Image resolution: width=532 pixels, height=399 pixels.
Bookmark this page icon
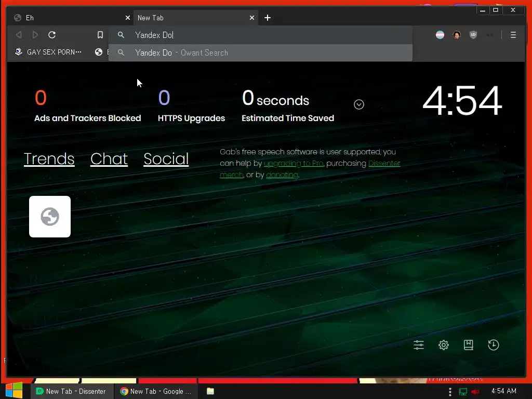point(100,35)
